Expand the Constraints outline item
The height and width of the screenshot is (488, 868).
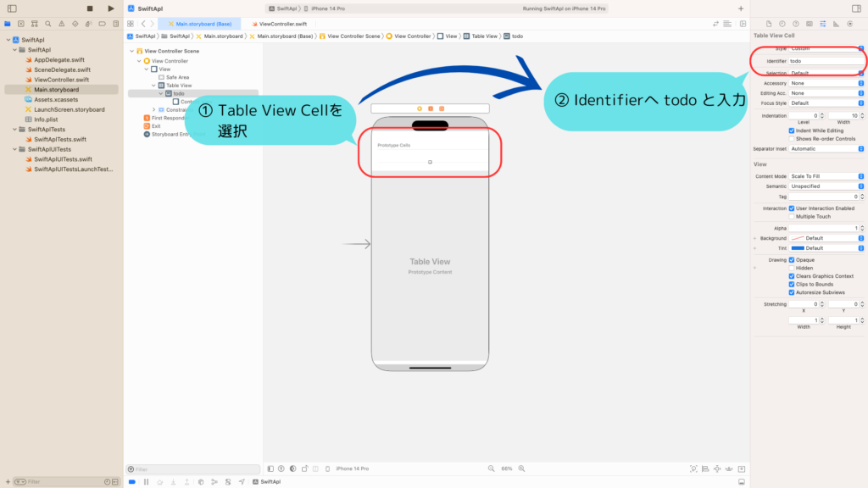click(x=154, y=109)
